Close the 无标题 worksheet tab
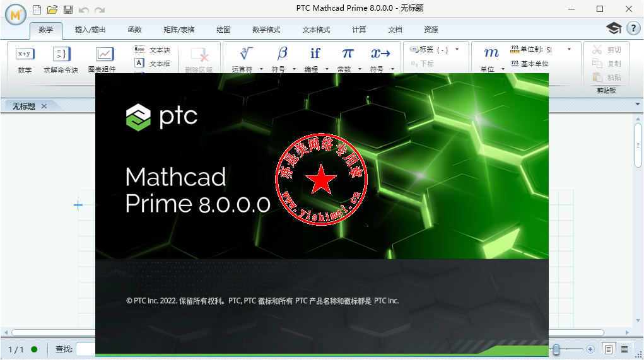The width and height of the screenshot is (644, 360). tap(44, 107)
